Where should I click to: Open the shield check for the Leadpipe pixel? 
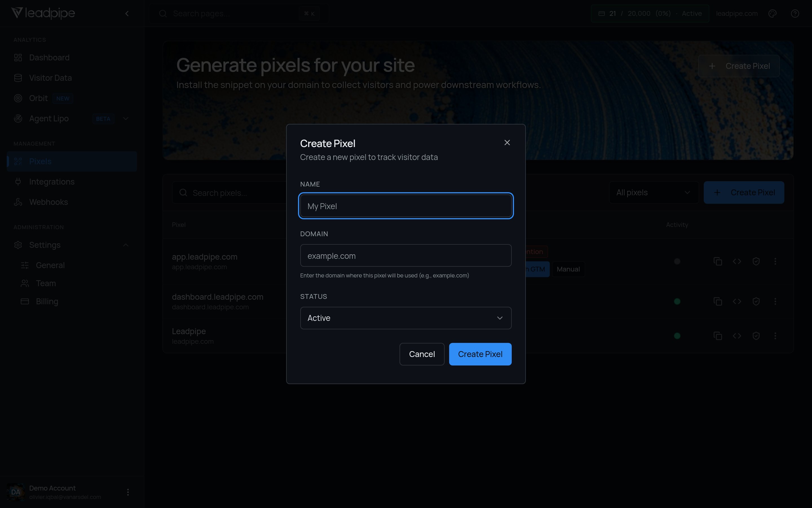(756, 336)
